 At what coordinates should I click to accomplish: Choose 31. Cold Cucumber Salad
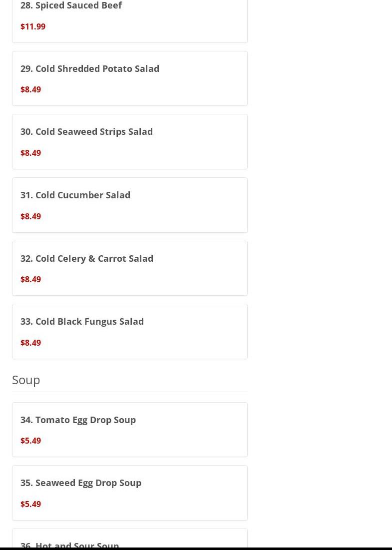75,195
